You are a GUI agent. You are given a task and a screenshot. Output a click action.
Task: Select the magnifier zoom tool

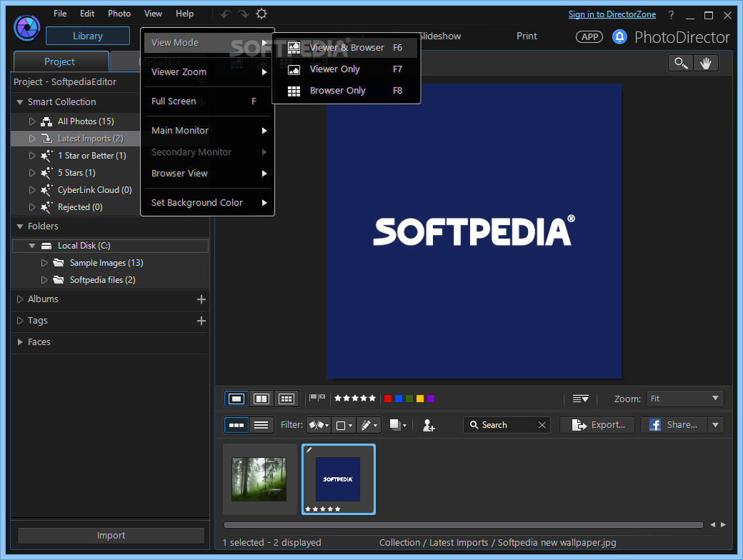[681, 63]
